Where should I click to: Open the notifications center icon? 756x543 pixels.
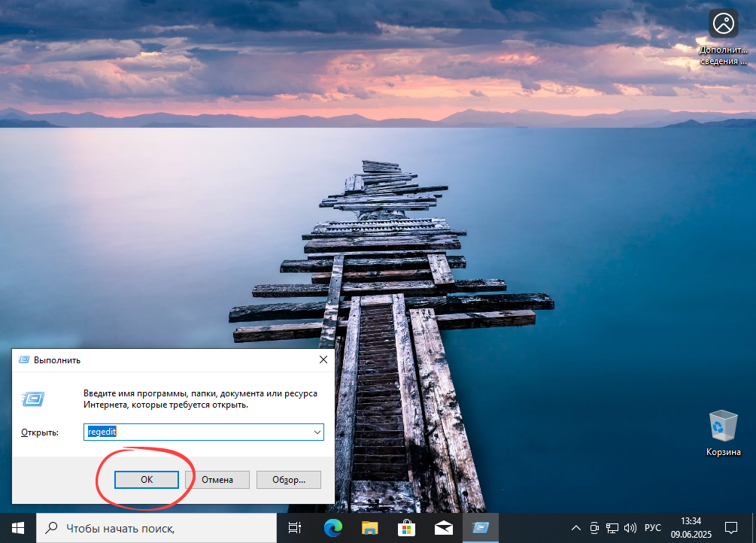point(730,527)
